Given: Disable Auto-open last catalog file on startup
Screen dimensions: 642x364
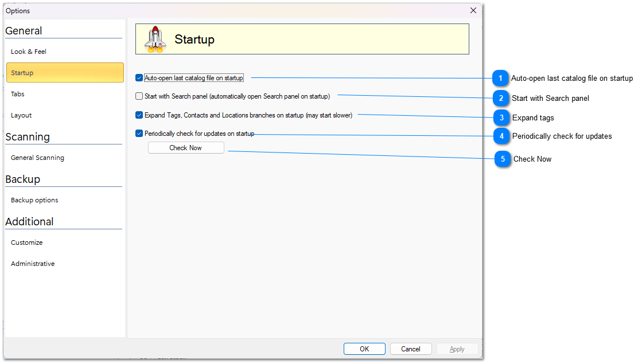Looking at the screenshot, I should pyautogui.click(x=139, y=78).
